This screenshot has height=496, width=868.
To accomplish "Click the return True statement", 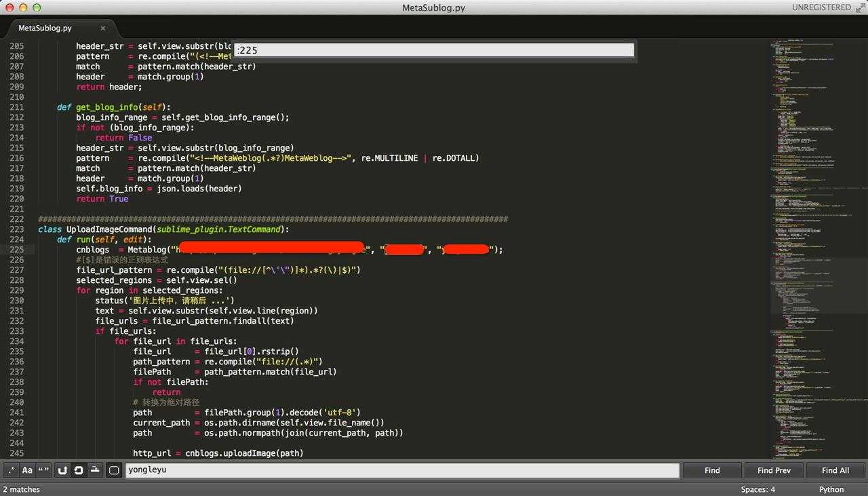I will tap(102, 199).
